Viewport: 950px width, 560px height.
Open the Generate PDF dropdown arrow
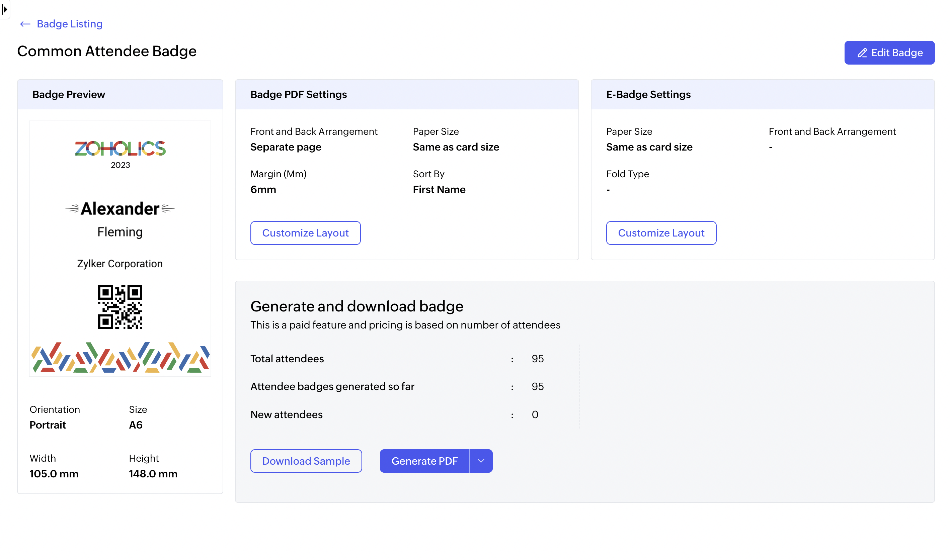(481, 461)
